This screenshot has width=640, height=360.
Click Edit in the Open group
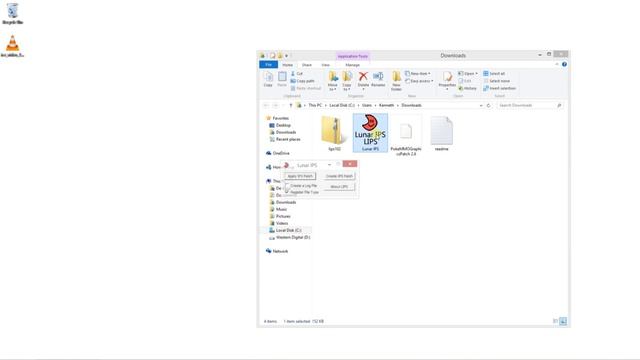click(465, 81)
